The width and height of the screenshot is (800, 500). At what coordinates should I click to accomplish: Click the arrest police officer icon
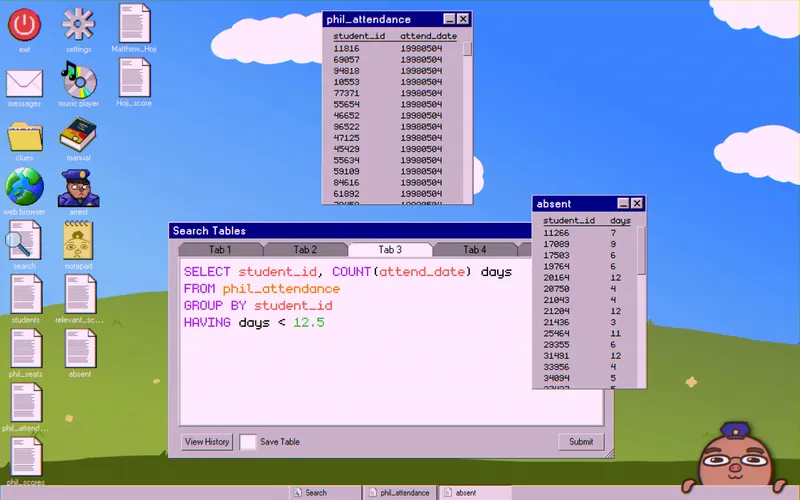79,188
